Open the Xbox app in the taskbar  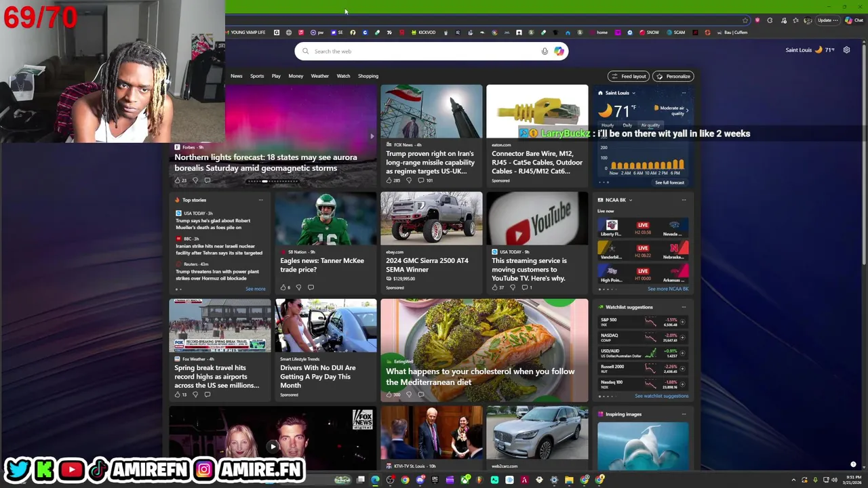pyautogui.click(x=465, y=480)
